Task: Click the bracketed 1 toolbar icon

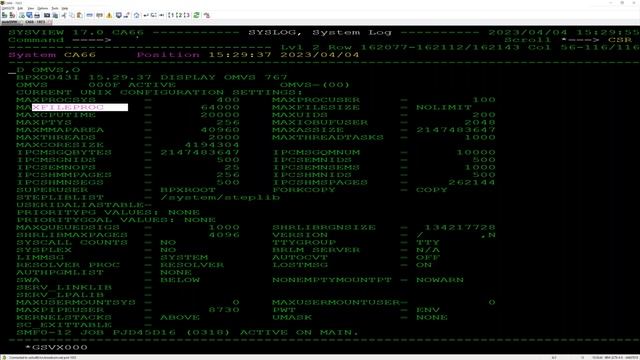Action: pos(171,15)
